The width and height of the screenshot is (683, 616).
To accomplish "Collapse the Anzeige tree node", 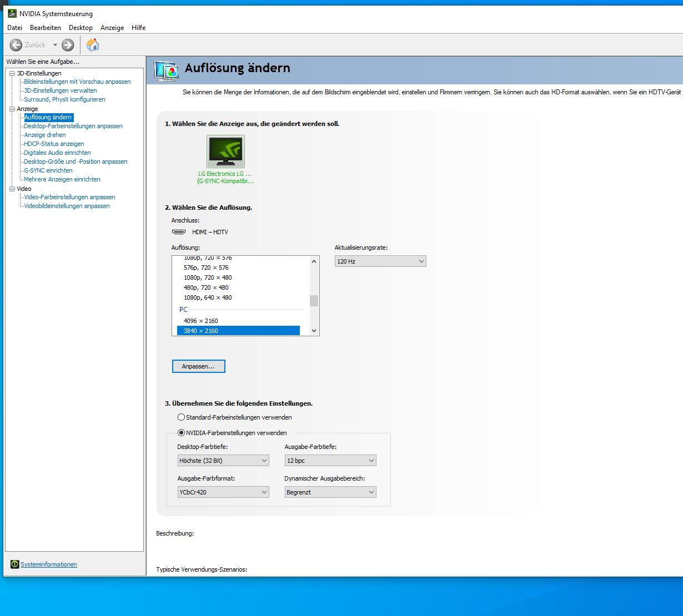I will click(x=12, y=109).
